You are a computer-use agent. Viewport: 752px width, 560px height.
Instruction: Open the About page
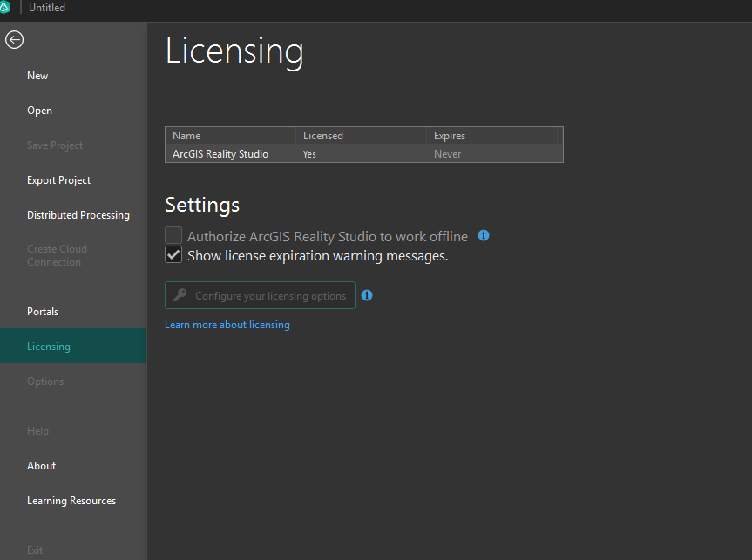point(41,466)
